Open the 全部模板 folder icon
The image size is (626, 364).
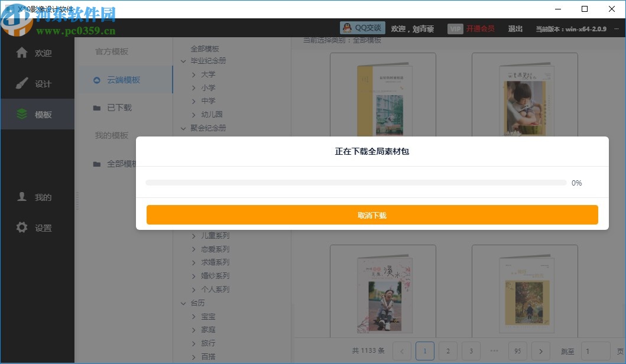97,164
